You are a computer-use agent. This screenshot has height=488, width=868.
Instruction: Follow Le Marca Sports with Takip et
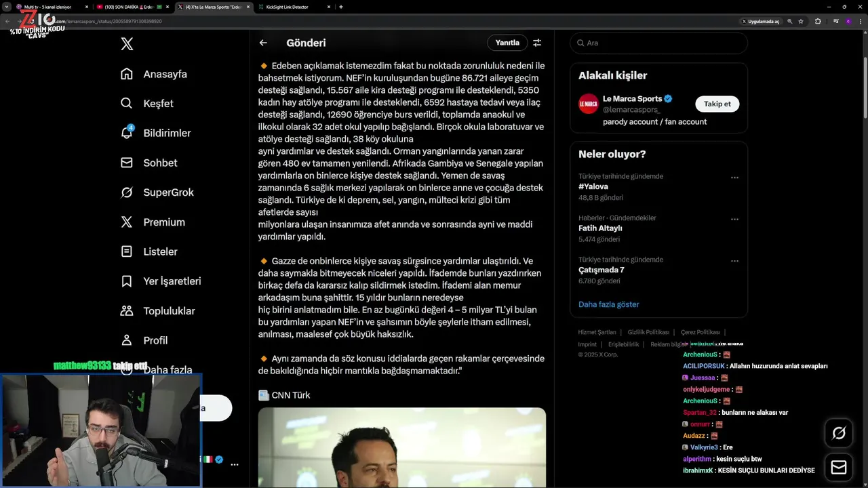pyautogui.click(x=717, y=104)
